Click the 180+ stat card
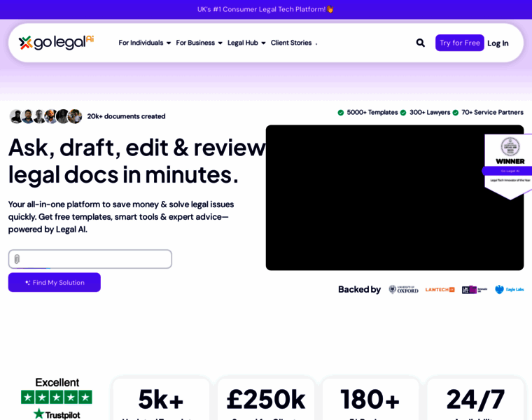 click(x=370, y=399)
